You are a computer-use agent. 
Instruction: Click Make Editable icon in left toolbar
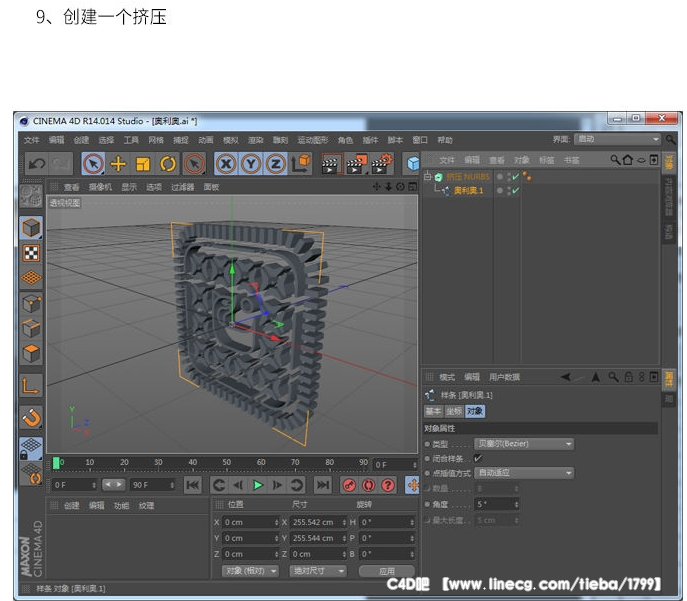pyautogui.click(x=31, y=196)
